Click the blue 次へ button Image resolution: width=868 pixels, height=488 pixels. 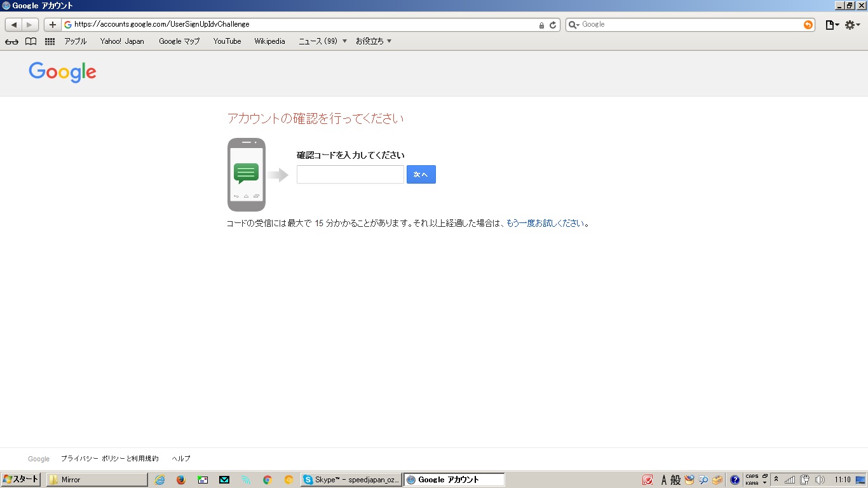421,175
